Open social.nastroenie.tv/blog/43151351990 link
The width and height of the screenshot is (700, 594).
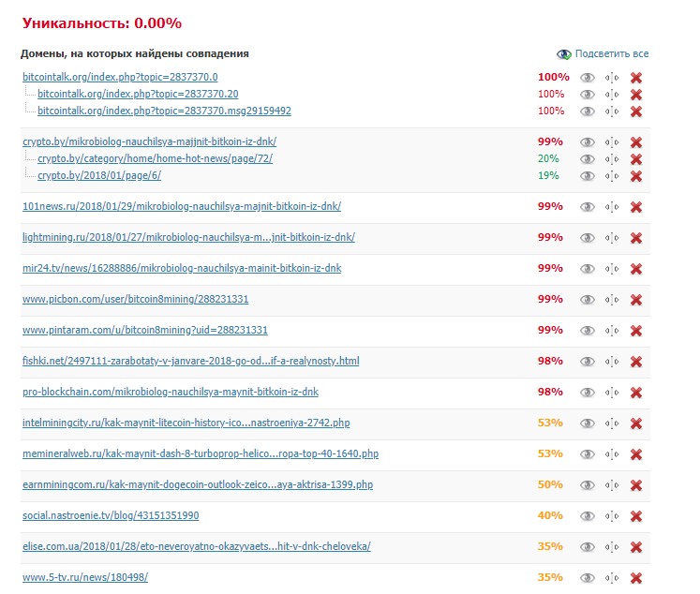(x=111, y=515)
